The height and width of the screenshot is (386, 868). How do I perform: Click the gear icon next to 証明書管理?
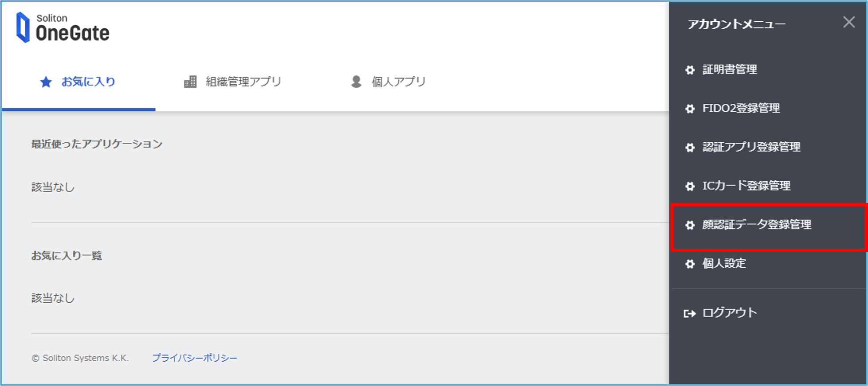690,70
